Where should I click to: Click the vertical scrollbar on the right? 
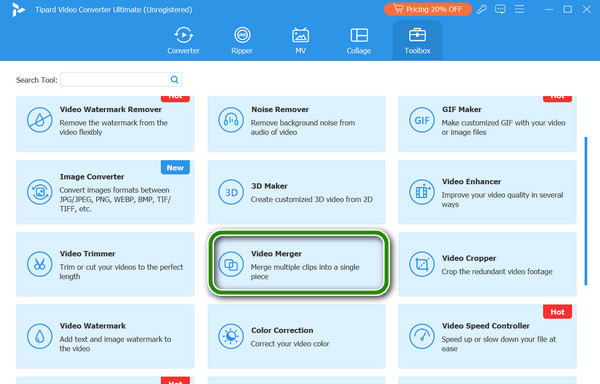(586, 211)
